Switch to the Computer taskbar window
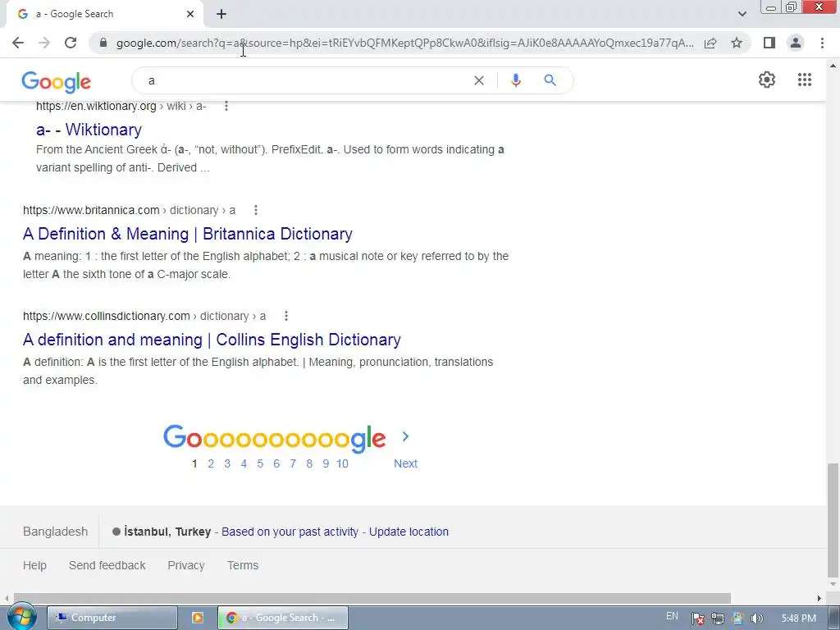 [112, 618]
